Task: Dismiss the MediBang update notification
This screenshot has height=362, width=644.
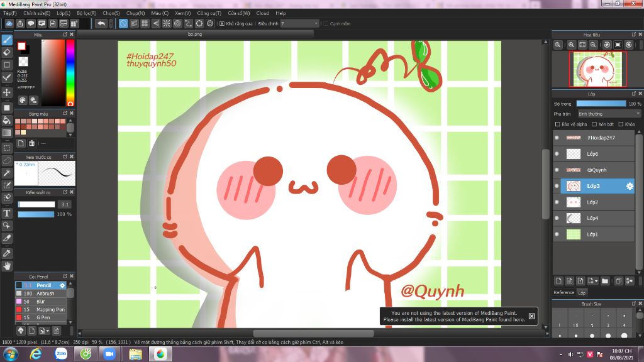Action: [x=531, y=316]
